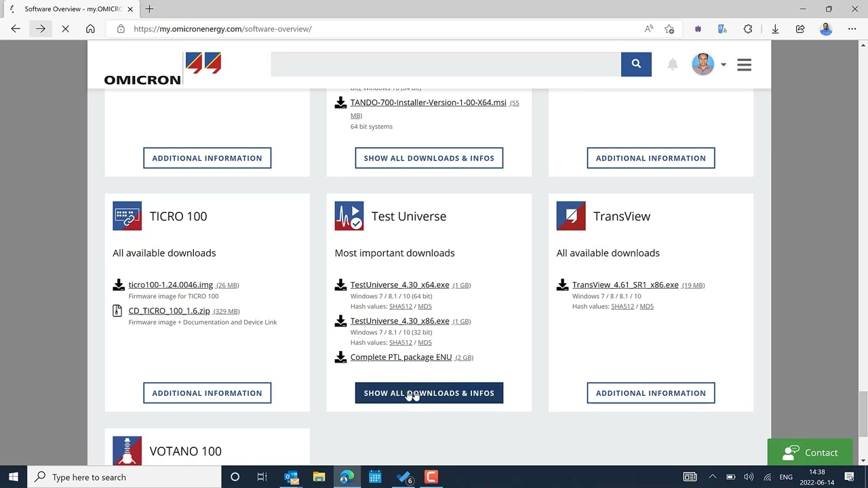This screenshot has width=868, height=488.
Task: Click download icon beside TestUniverse_4.30_x86.exe
Action: [x=340, y=321]
